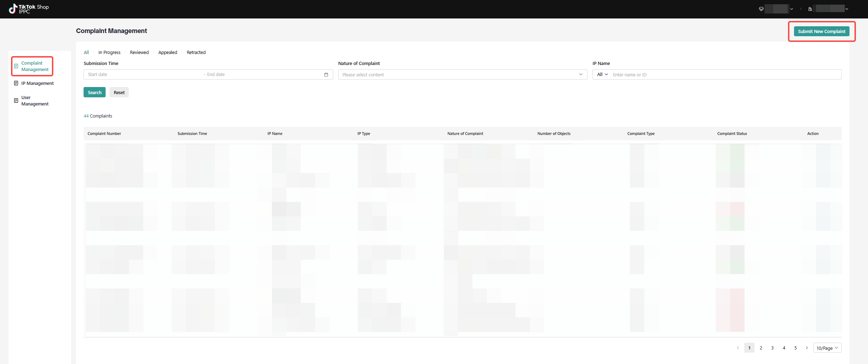868x364 pixels.
Task: Click the Complaint Management sidebar icon
Action: point(16,66)
